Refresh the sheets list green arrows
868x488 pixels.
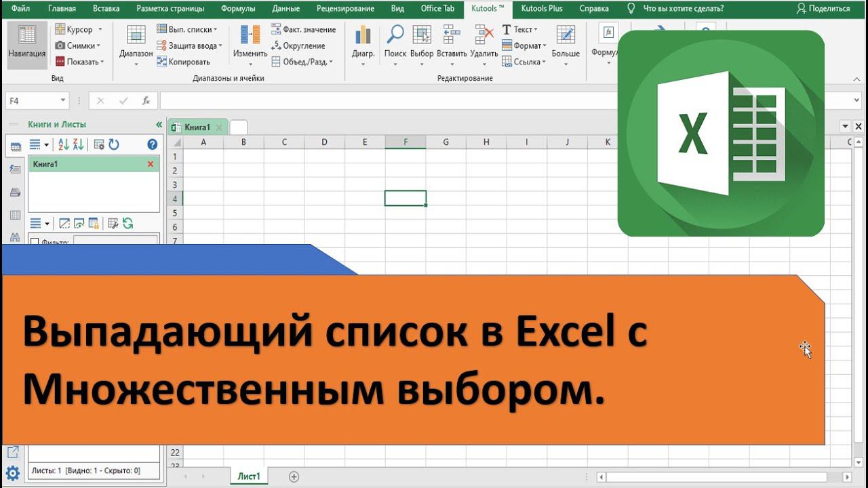click(127, 223)
